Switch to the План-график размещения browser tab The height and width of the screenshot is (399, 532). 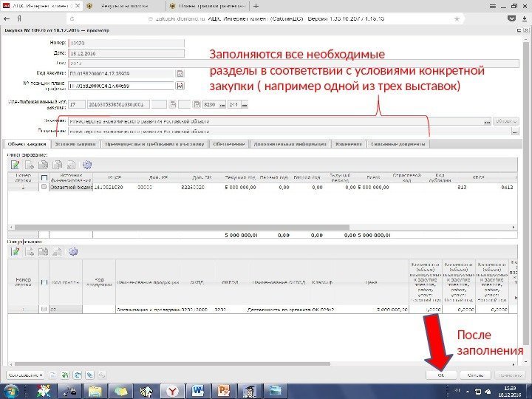click(x=208, y=6)
